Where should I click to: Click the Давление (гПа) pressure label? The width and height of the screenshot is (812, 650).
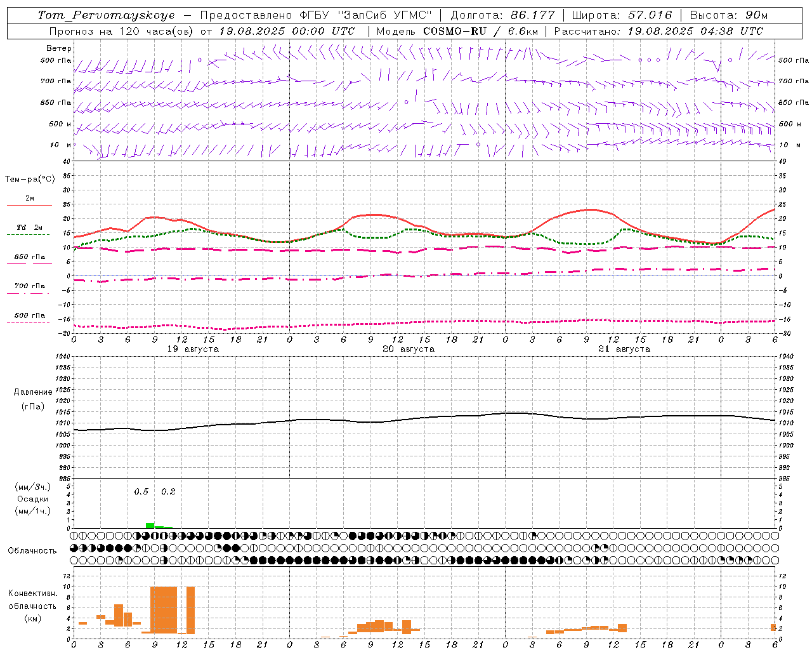click(x=33, y=399)
